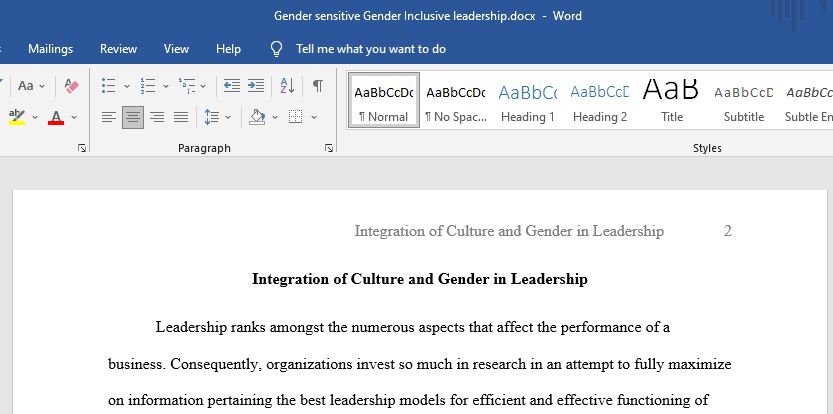Click the bold document title heading
This screenshot has height=414, width=833.
point(420,279)
